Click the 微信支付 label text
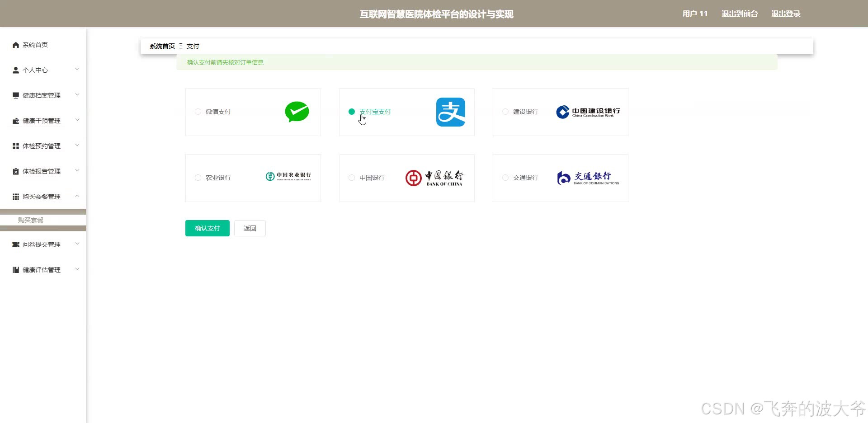Image resolution: width=868 pixels, height=423 pixels. coord(218,112)
